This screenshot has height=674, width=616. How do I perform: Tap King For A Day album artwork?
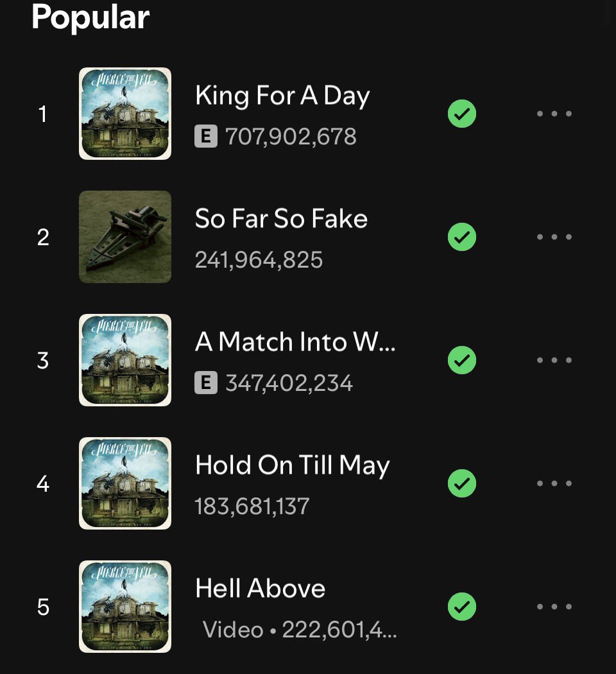point(125,114)
